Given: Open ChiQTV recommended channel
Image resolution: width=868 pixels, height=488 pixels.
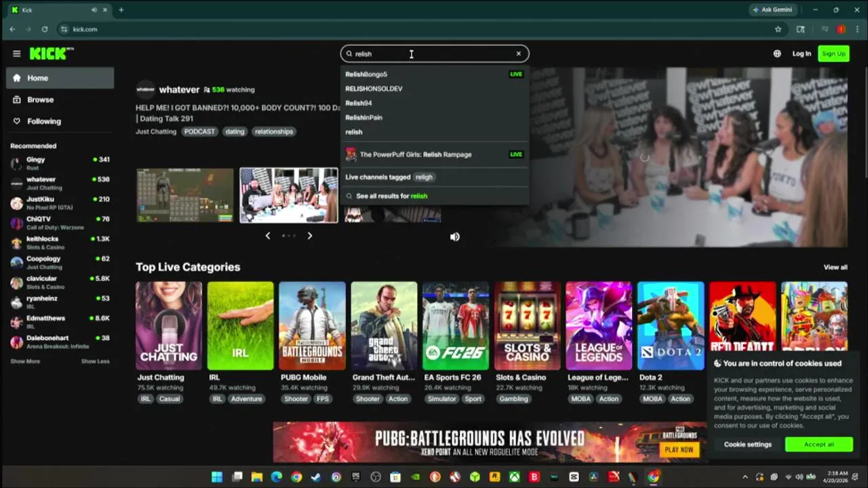Looking at the screenshot, I should coord(60,222).
